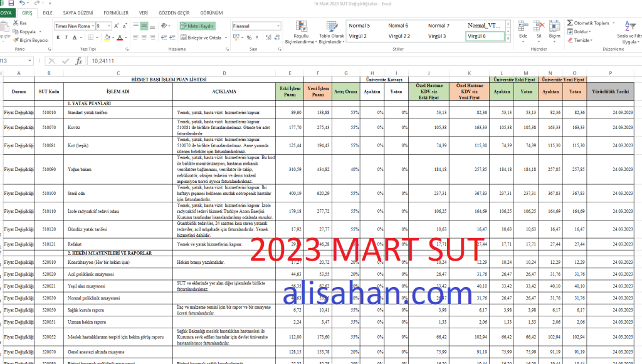Toggle bold (K) formatting
This screenshot has width=642, height=364.
pyautogui.click(x=58, y=38)
